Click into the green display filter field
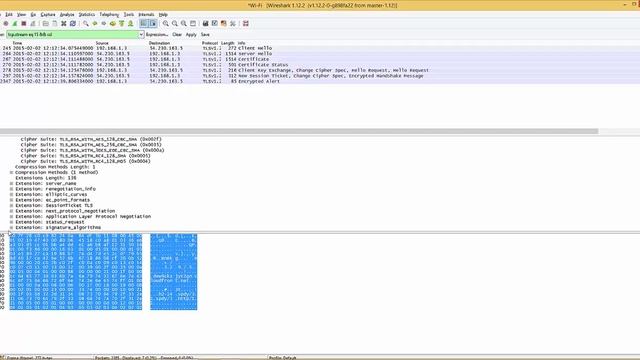The image size is (640, 360). click(72, 35)
